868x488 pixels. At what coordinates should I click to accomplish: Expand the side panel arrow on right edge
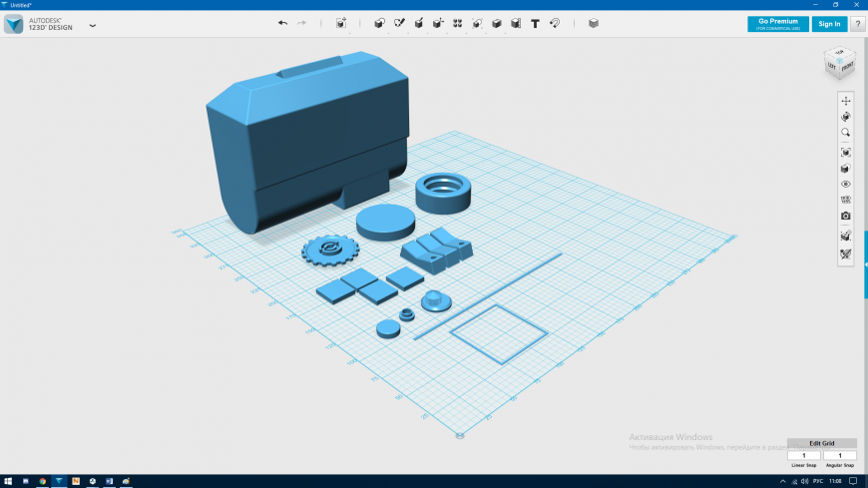click(865, 263)
